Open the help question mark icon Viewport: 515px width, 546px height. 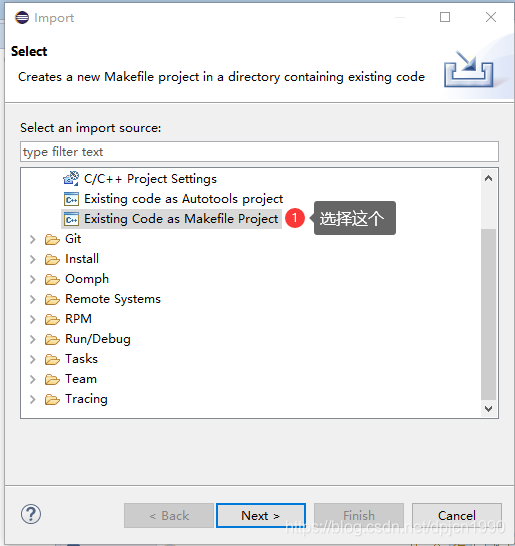(x=31, y=514)
